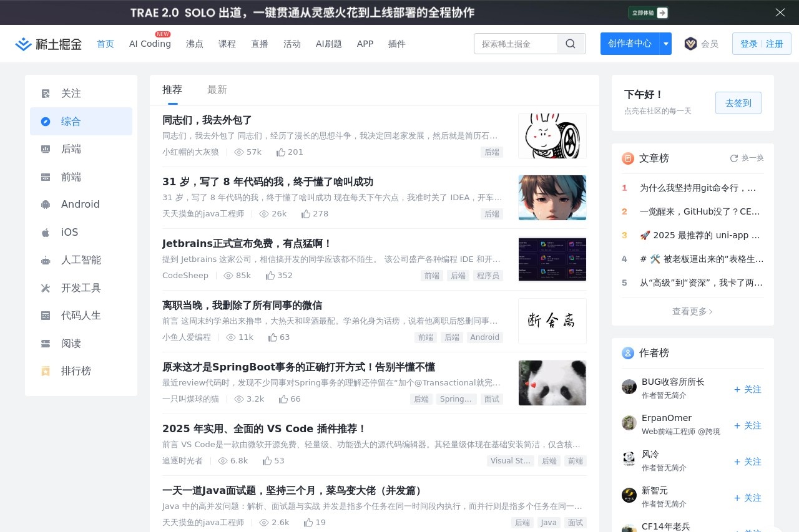Image resolution: width=799 pixels, height=532 pixels.
Task: Like the VS Code 插件推荐 article
Action: click(267, 461)
